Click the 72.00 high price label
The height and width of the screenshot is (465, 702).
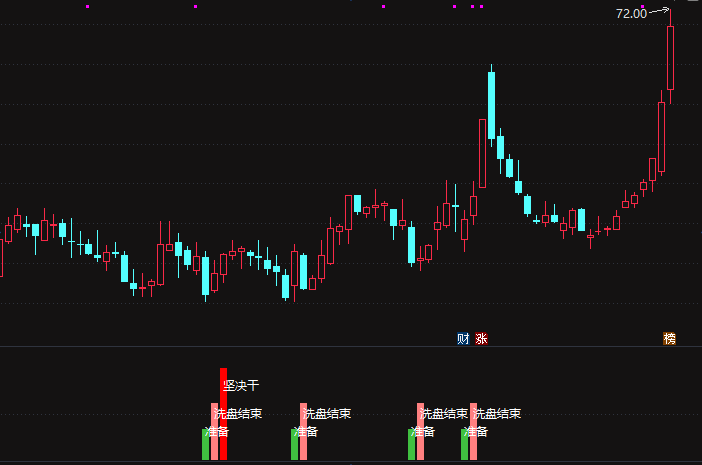click(x=631, y=14)
